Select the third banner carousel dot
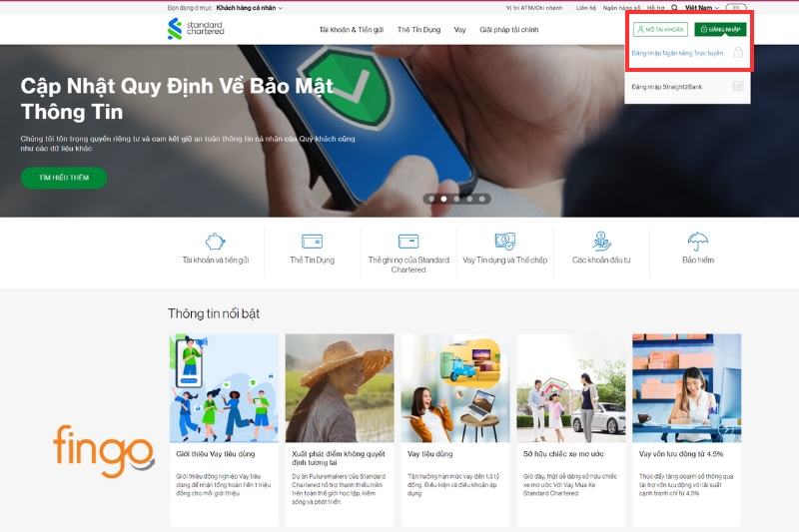The image size is (799, 532). coord(456,199)
